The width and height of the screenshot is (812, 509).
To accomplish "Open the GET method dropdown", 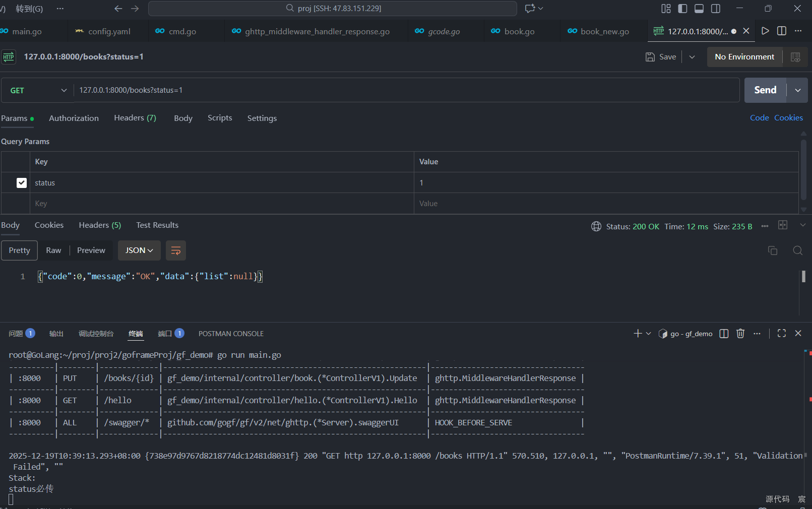I will tap(38, 90).
